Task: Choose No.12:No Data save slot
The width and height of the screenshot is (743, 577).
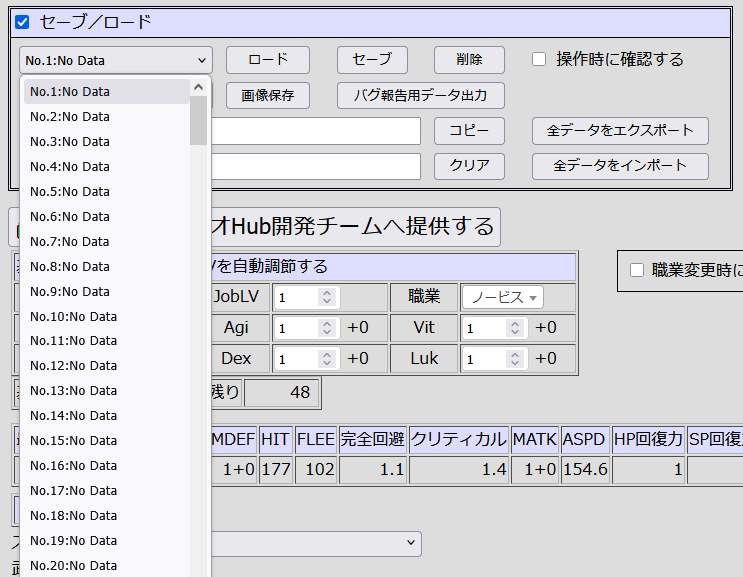Action: (73, 366)
